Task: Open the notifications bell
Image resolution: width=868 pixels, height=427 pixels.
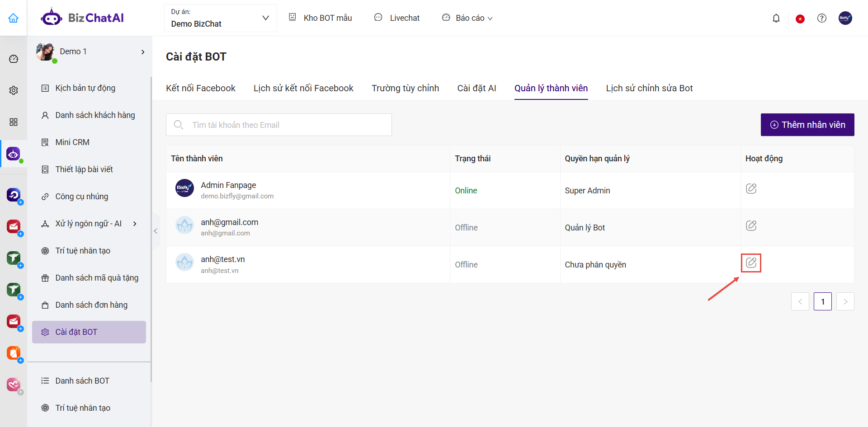Action: (776, 18)
